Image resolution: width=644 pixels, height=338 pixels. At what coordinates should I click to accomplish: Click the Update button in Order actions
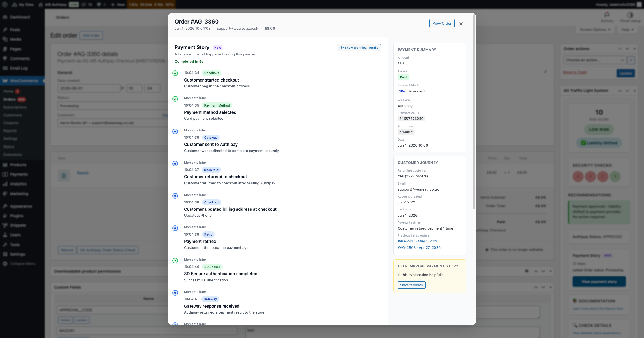[626, 73]
